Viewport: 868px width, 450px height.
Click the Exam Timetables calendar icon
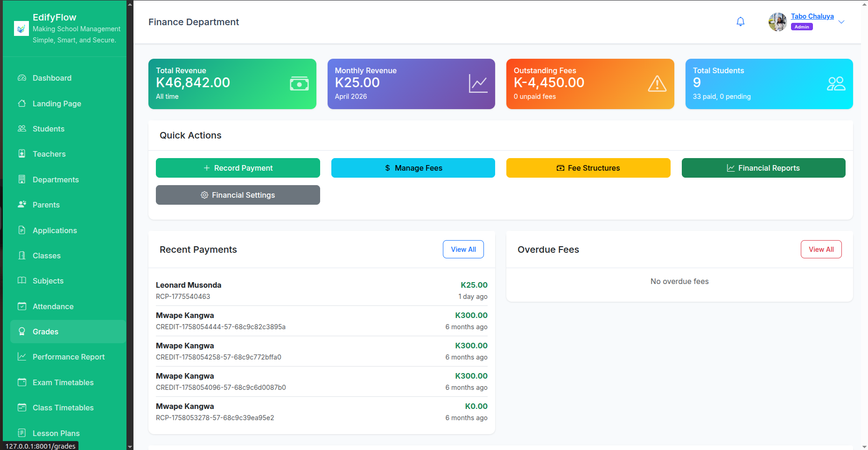(x=22, y=382)
